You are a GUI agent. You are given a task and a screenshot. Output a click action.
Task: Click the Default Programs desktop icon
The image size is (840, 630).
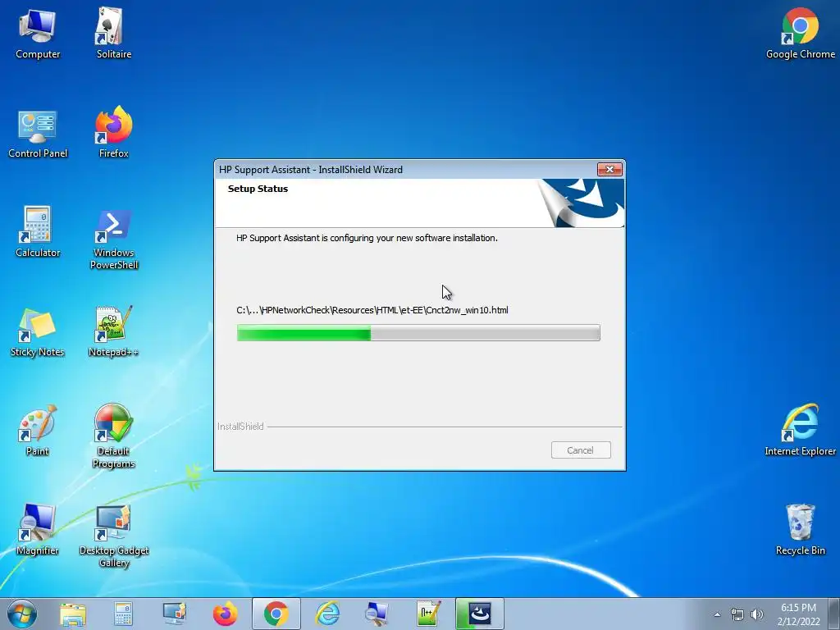[x=113, y=436]
